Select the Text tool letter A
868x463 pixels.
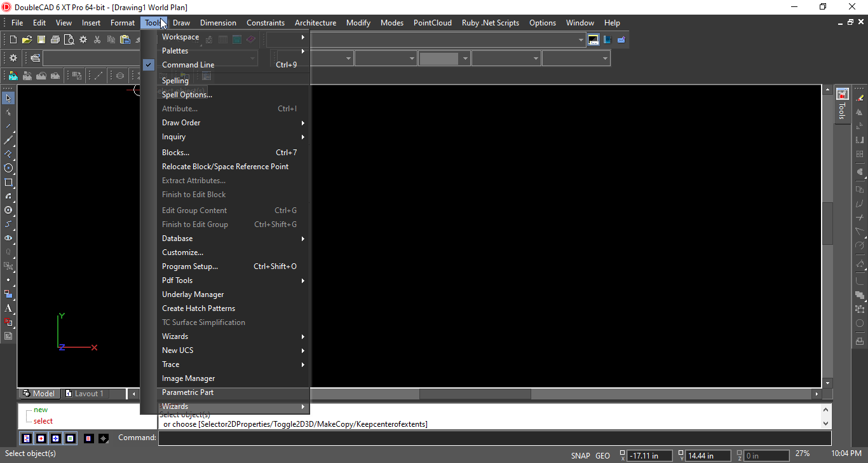pos(8,308)
